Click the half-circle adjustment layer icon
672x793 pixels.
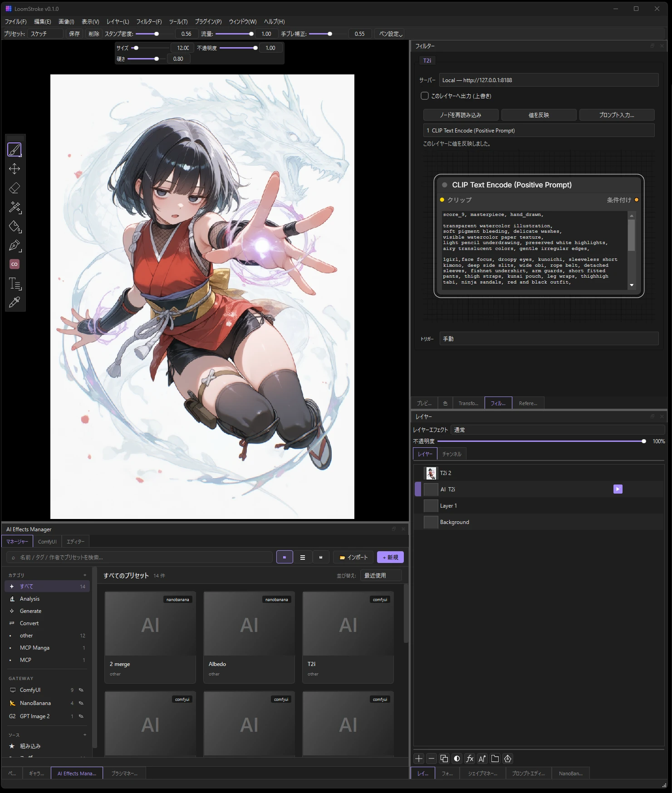point(457,759)
